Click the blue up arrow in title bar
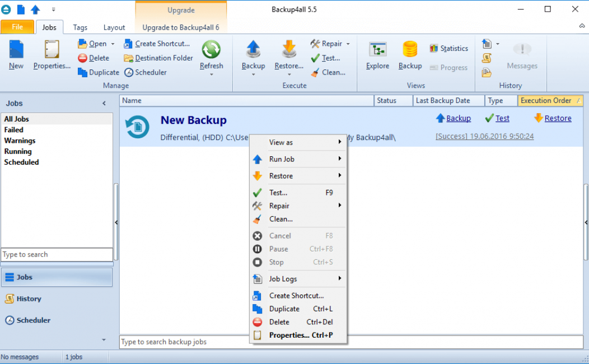589x364 pixels. [35, 10]
